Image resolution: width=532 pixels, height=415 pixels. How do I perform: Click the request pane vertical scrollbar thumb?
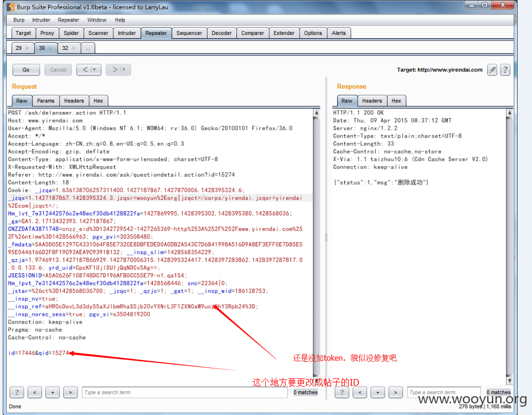click(x=316, y=248)
